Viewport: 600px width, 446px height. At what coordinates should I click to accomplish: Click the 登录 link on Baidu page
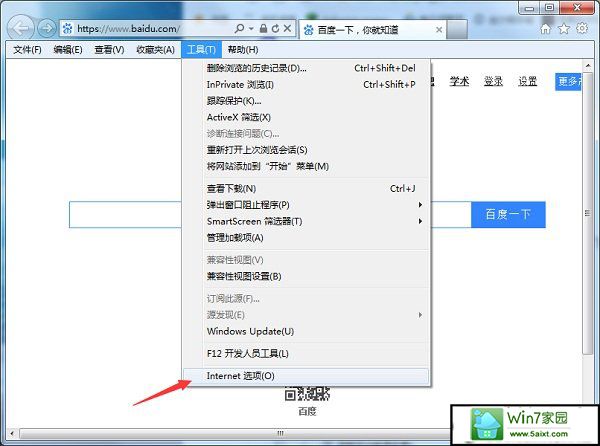493,81
